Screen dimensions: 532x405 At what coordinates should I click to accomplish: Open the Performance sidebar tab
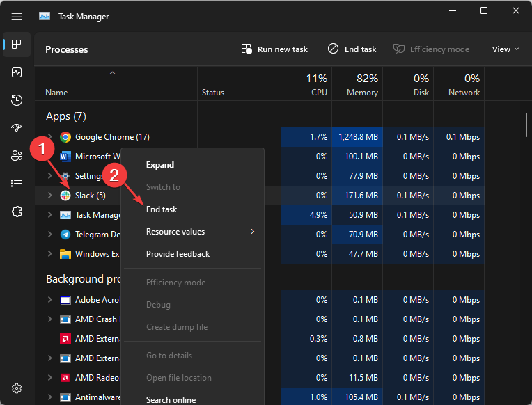click(x=17, y=72)
